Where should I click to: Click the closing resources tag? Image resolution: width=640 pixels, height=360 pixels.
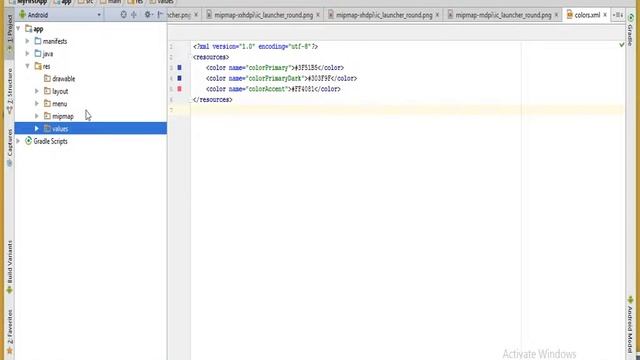(x=213, y=100)
